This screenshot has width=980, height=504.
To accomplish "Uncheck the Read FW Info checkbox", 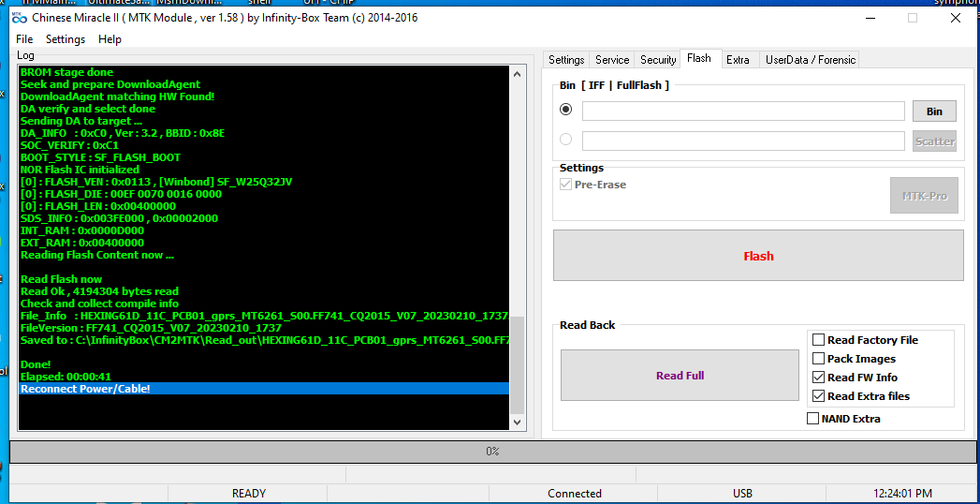I will [x=819, y=378].
